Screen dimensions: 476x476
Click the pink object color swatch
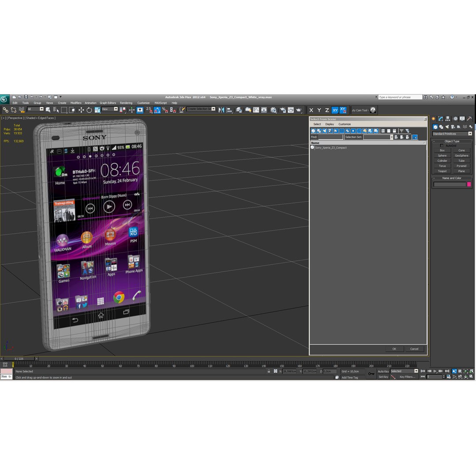click(x=469, y=184)
